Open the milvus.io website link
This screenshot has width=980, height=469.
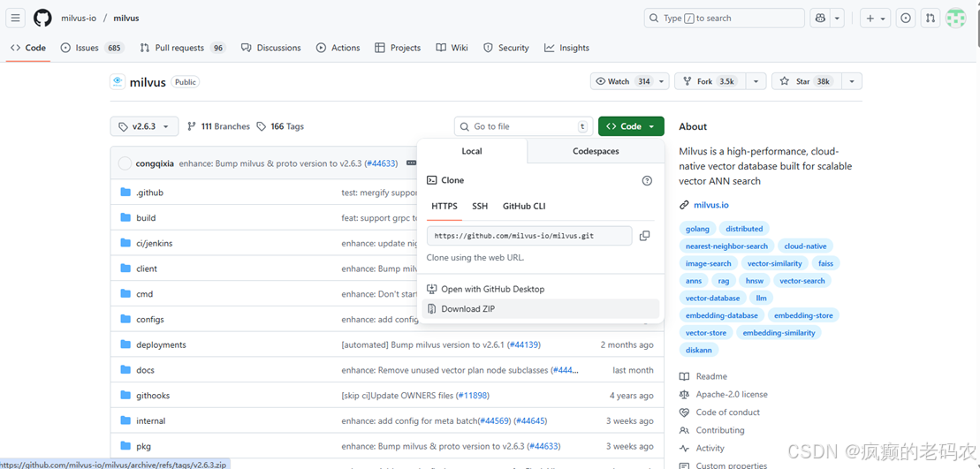coord(711,205)
